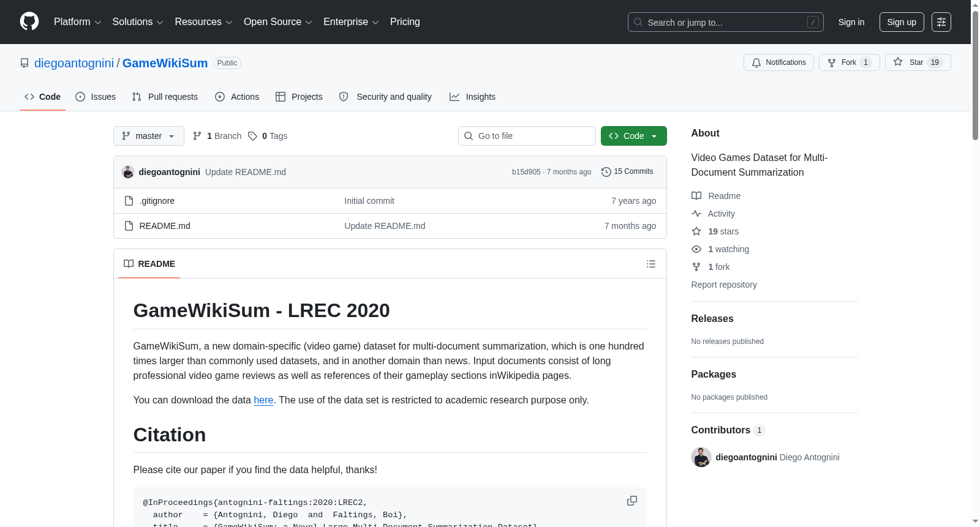
Task: Click the page vertical scrollbar thumb
Action: 975,74
